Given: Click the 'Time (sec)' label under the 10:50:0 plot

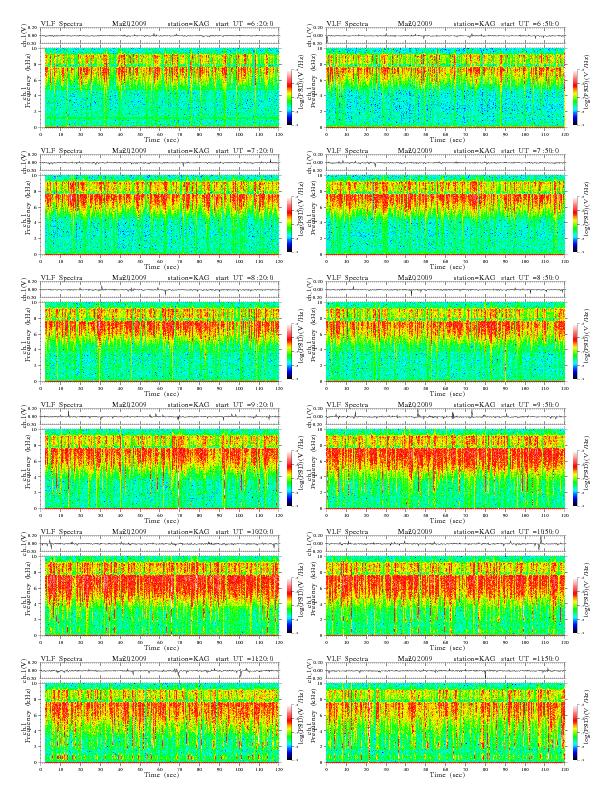Looking at the screenshot, I should tap(447, 648).
